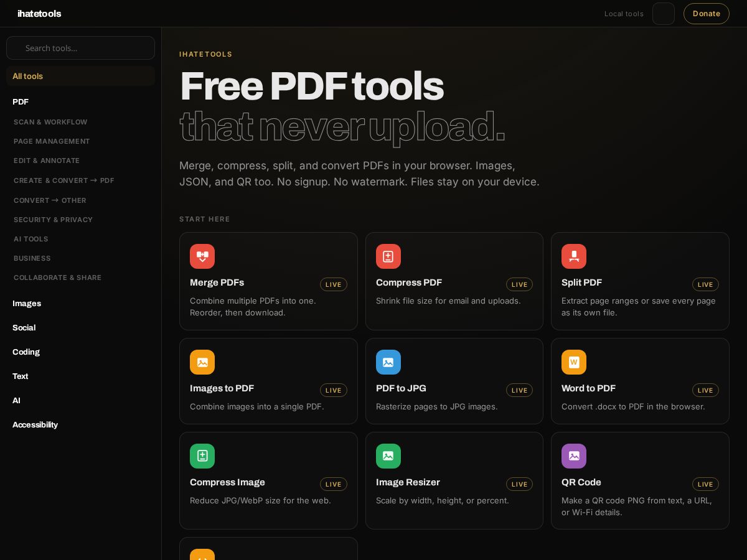Screen dimensions: 747x560
Task: Click the Images to PDF card title
Action: click(x=222, y=388)
